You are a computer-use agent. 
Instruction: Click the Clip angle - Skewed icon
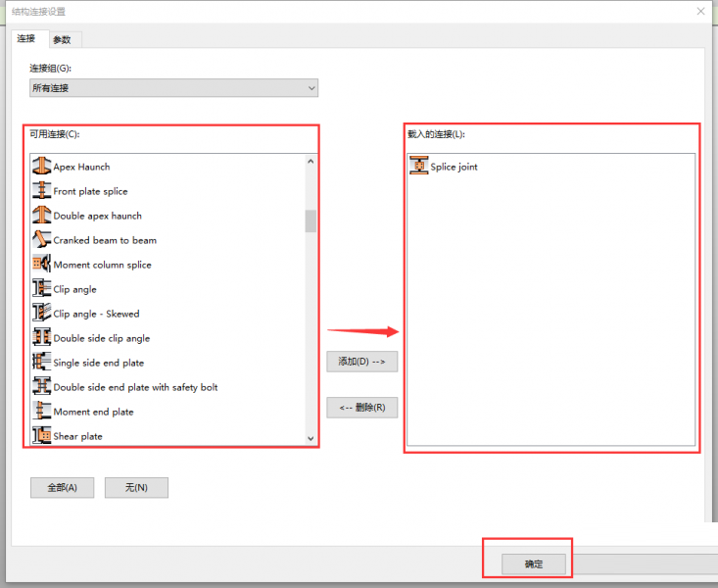pyautogui.click(x=41, y=314)
